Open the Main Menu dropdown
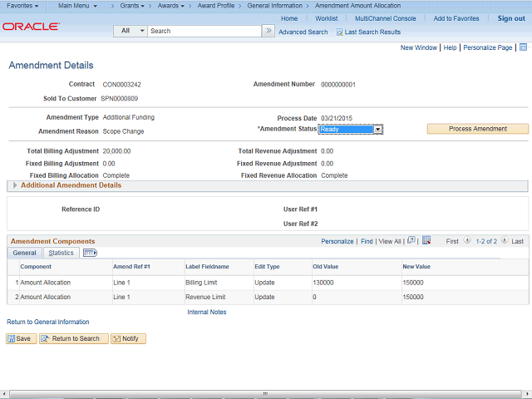The height and width of the screenshot is (399, 532). click(x=76, y=6)
